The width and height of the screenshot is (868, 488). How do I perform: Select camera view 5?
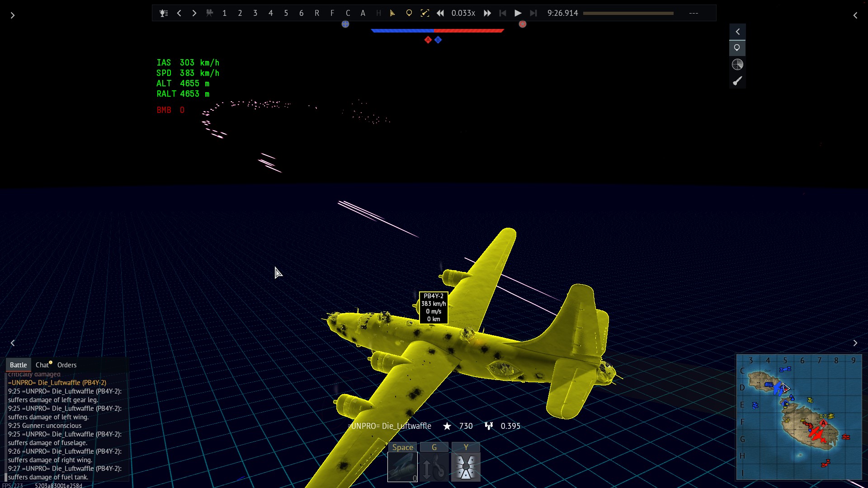[x=286, y=13]
